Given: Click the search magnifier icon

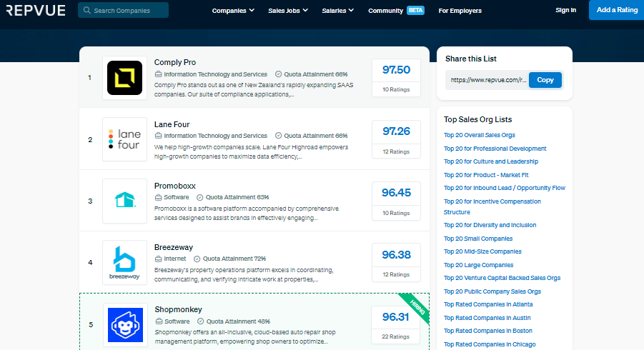Looking at the screenshot, I should pyautogui.click(x=86, y=10).
